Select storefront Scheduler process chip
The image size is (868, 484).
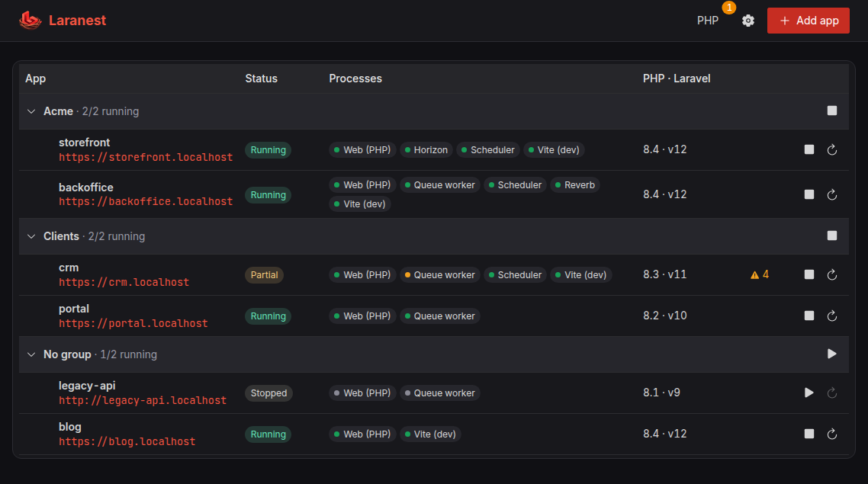tap(487, 150)
